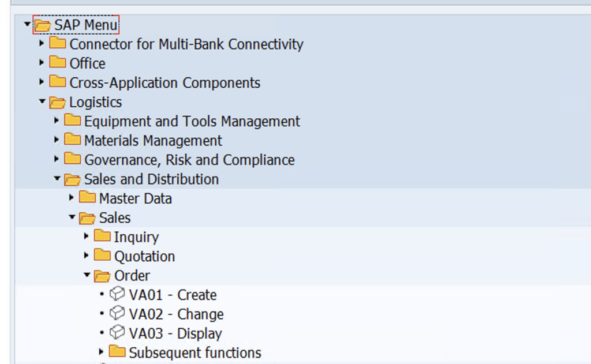Click the VA03 transaction cube icon
591x364 pixels.
pos(117,332)
